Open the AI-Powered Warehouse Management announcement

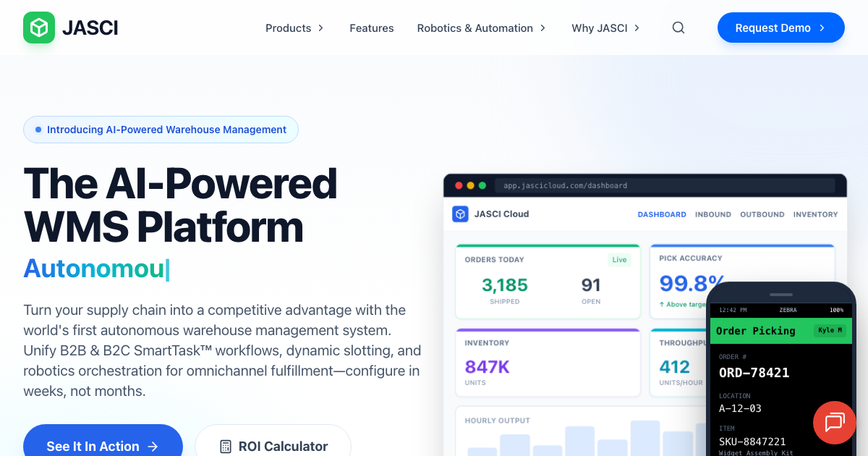click(x=161, y=130)
